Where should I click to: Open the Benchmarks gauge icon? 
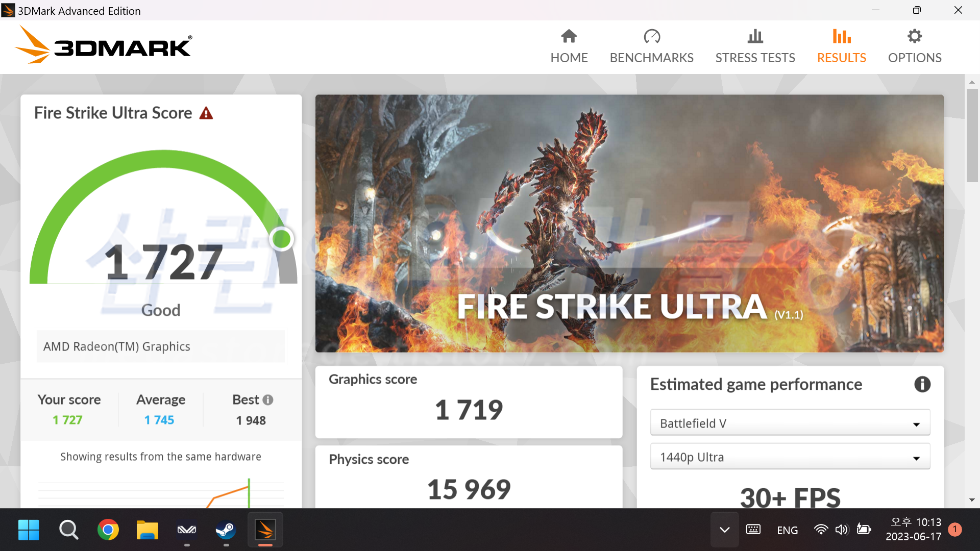click(652, 37)
